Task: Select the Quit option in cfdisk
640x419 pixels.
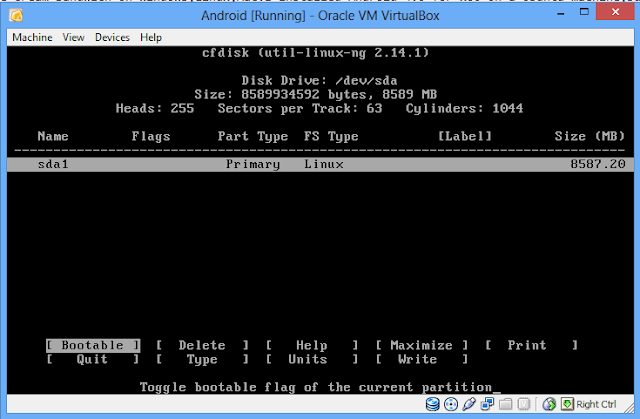Action: (93, 359)
